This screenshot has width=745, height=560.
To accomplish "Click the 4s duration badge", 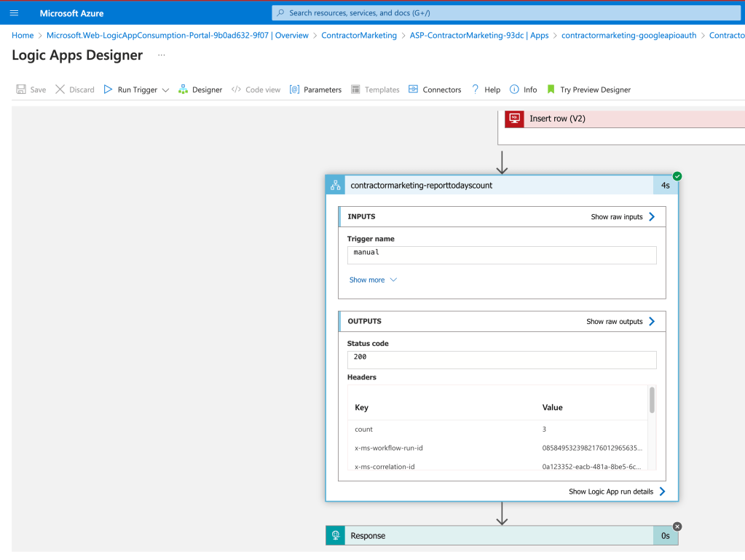I will tap(666, 186).
